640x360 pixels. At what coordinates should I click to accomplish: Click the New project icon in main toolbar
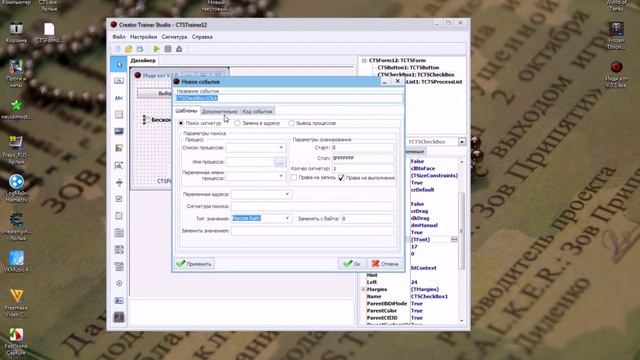click(118, 49)
